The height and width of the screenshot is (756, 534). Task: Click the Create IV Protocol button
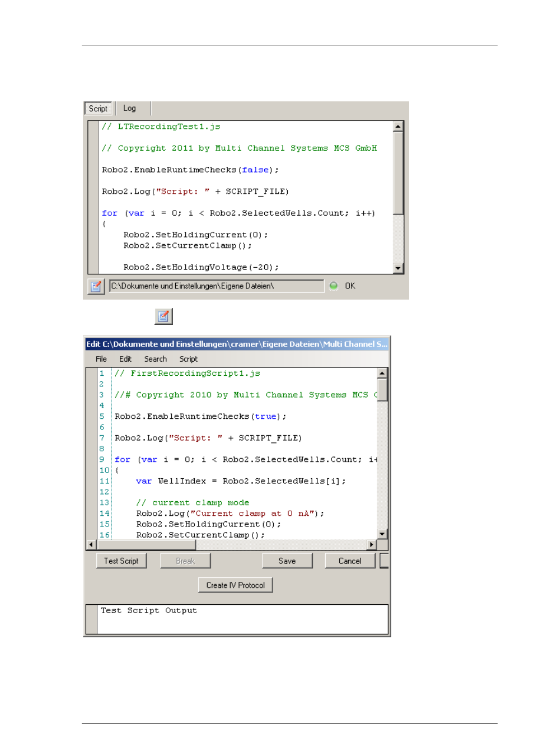[236, 585]
